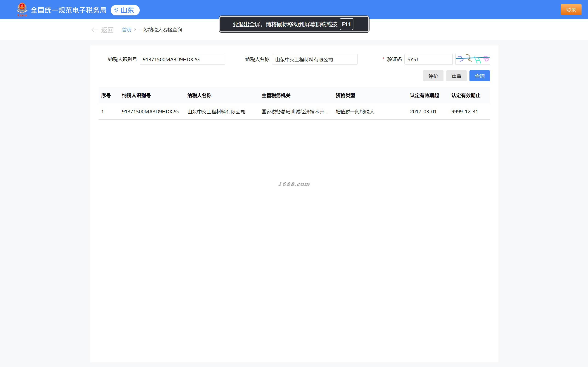Viewport: 588px width, 367px height.
Task: Click the tax bureau emblem logo
Action: click(22, 10)
